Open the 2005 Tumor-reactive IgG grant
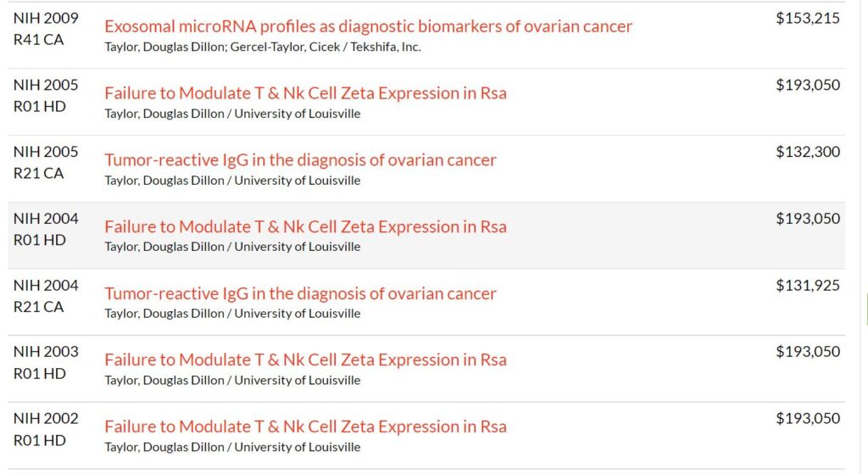The height and width of the screenshot is (474, 868). 300,159
